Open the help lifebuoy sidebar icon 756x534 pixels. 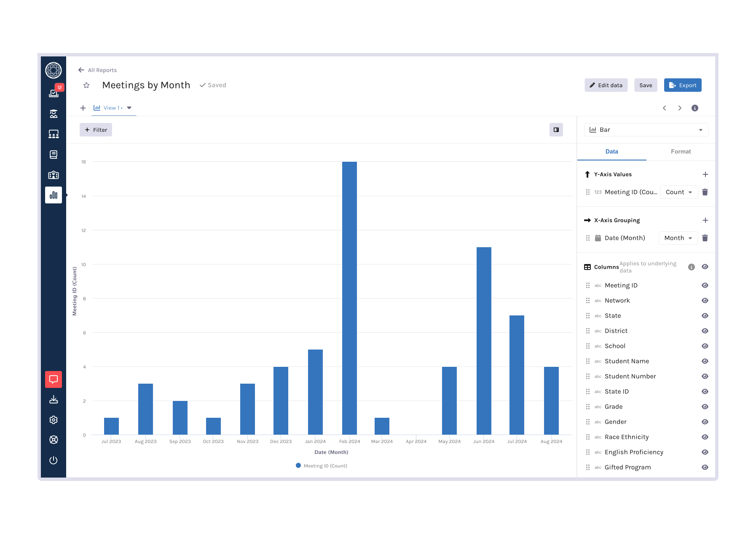pyautogui.click(x=54, y=440)
